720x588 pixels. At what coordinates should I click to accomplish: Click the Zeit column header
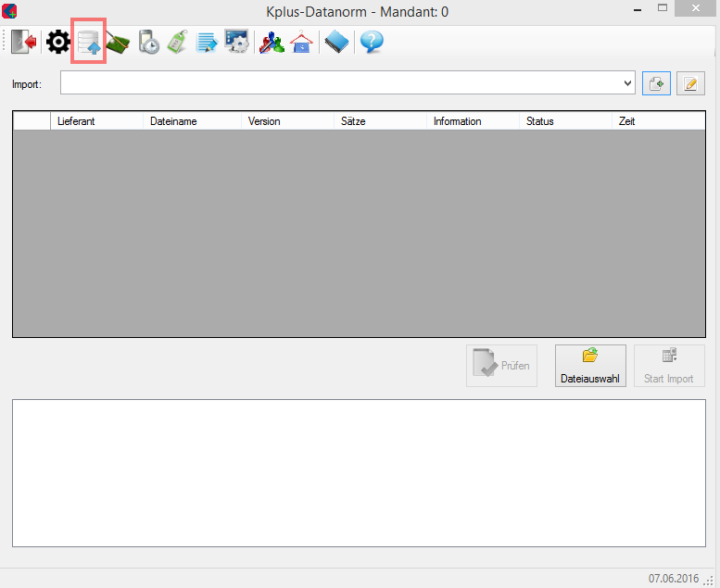659,121
